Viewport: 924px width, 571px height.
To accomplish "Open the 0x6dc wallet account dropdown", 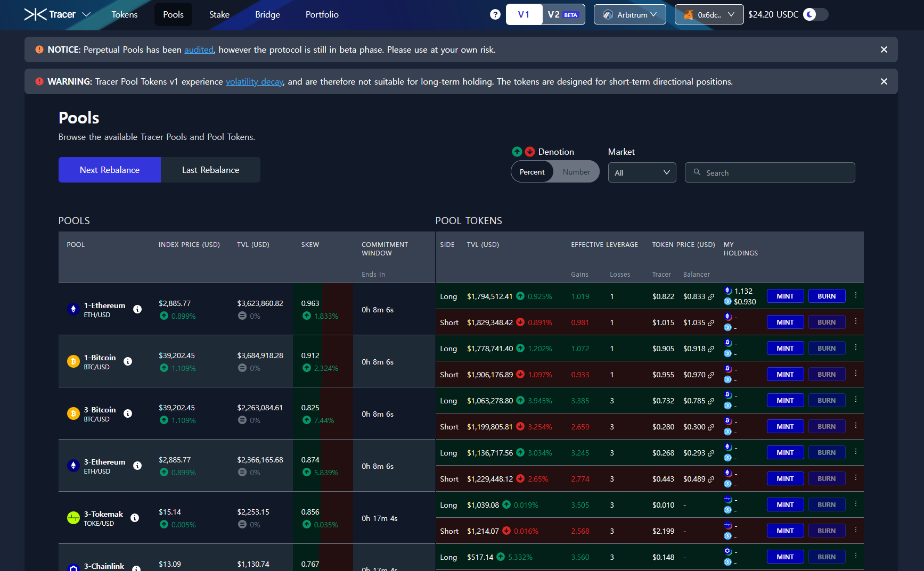I will pos(709,14).
